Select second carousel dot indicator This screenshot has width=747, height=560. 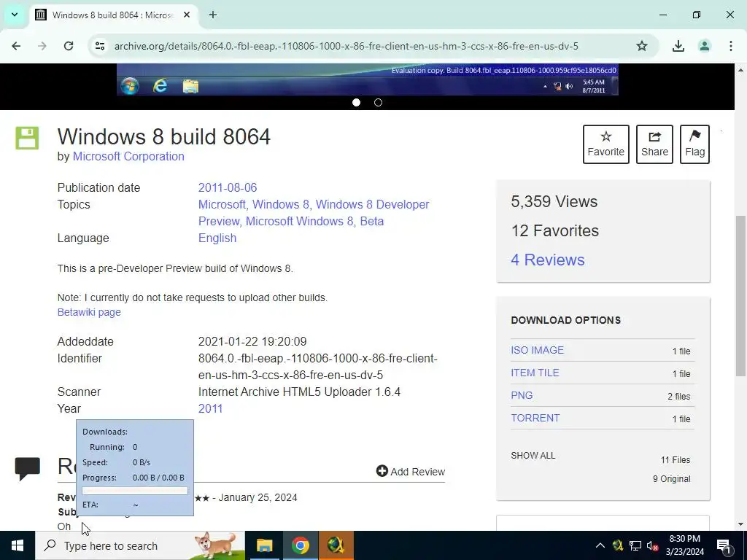[x=379, y=102]
